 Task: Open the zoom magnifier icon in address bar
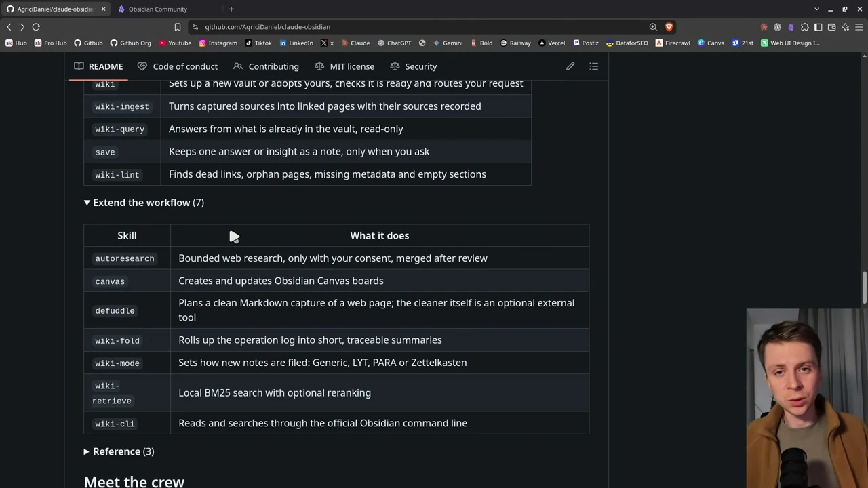pyautogui.click(x=653, y=27)
